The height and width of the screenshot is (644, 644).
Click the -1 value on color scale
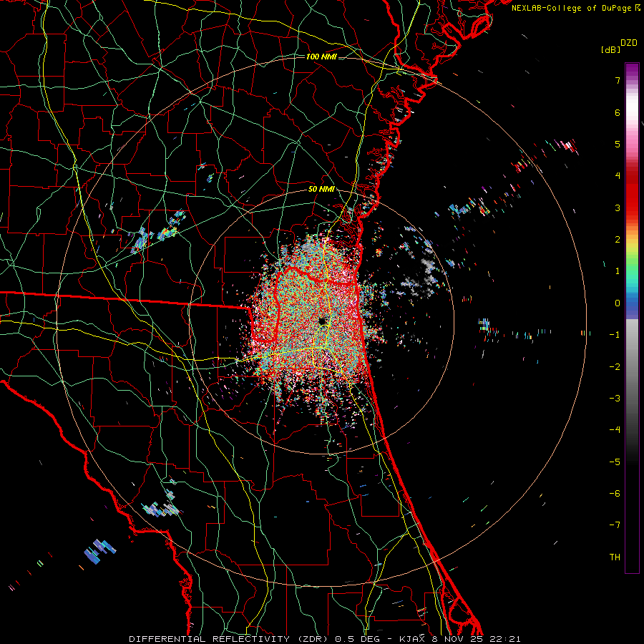click(x=615, y=335)
